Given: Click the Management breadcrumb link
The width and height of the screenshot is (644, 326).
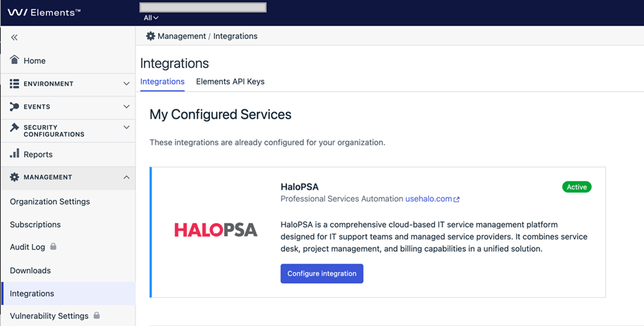Looking at the screenshot, I should pos(182,36).
